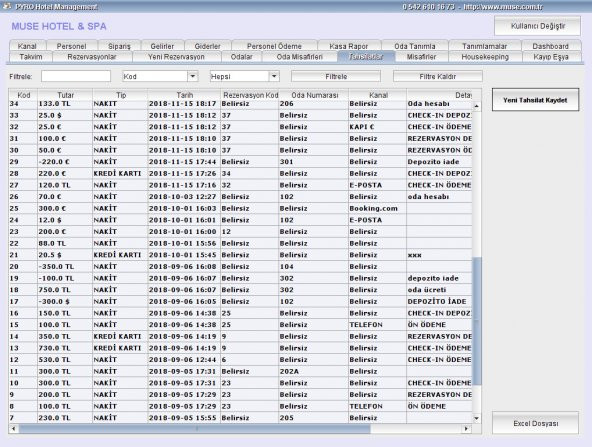Switch to the Personel tab
This screenshot has width=592, height=447.
coord(71,46)
